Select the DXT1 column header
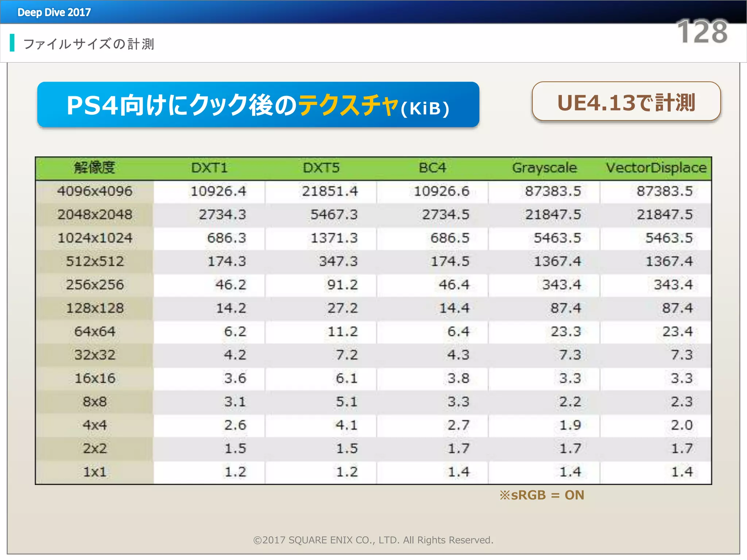The image size is (747, 560). 209,168
